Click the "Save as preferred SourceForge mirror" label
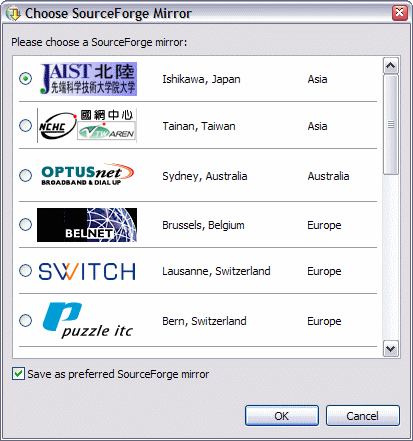This screenshot has height=441, width=413. point(118,374)
